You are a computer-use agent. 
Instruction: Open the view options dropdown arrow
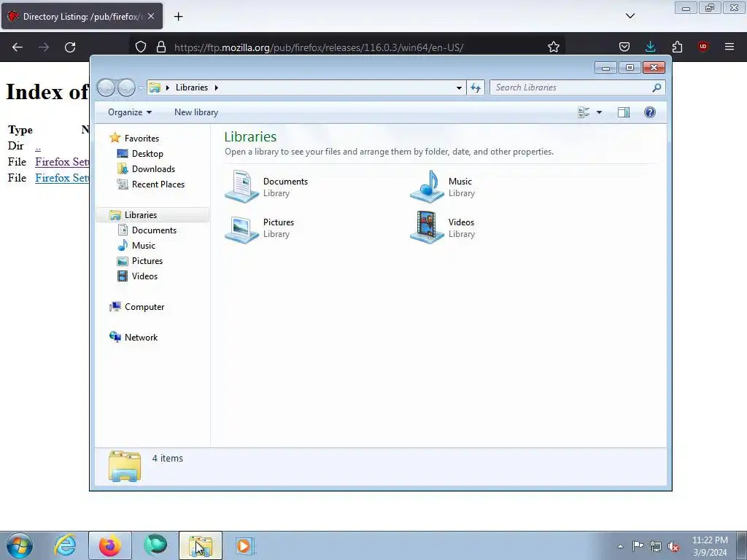tap(600, 112)
